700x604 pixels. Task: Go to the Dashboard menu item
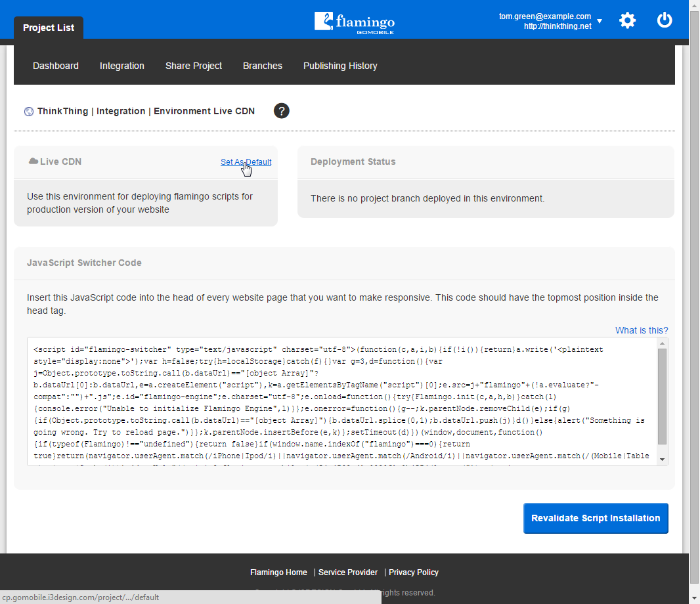(x=56, y=66)
